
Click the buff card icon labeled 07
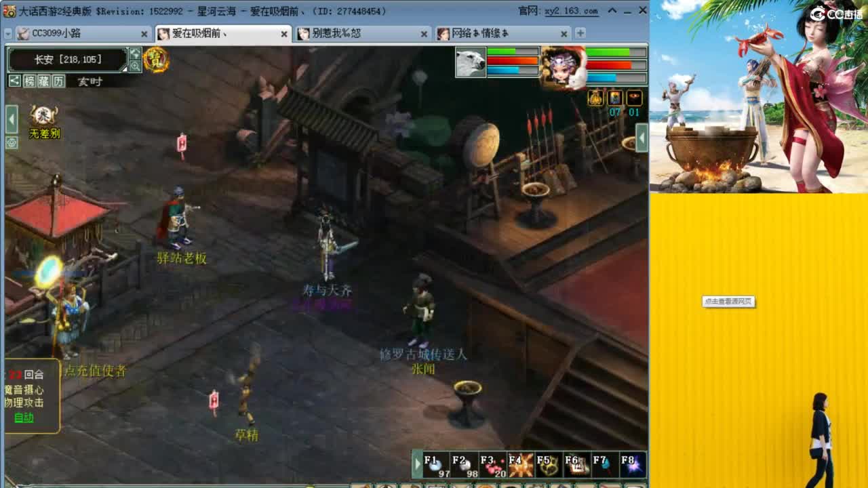pyautogui.click(x=615, y=98)
